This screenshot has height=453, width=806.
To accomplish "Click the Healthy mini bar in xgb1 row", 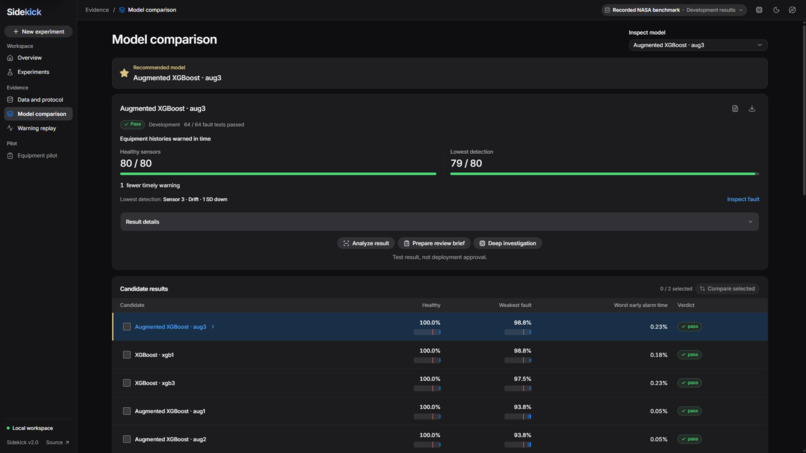I will pos(427,360).
